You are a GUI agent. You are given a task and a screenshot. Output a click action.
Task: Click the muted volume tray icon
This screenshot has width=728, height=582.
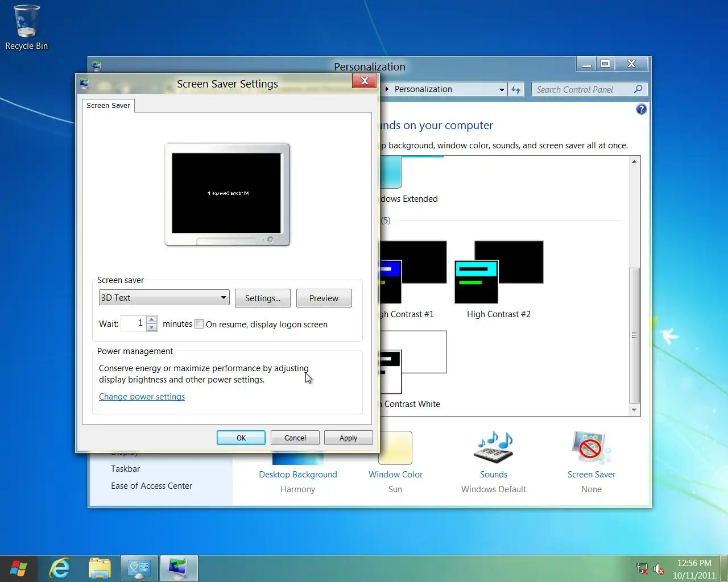click(659, 568)
